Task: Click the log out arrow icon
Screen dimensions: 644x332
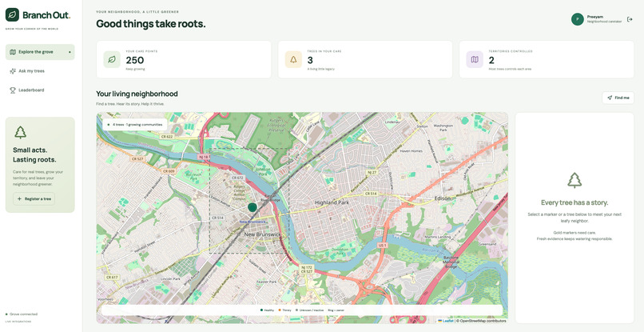Action: pyautogui.click(x=630, y=19)
